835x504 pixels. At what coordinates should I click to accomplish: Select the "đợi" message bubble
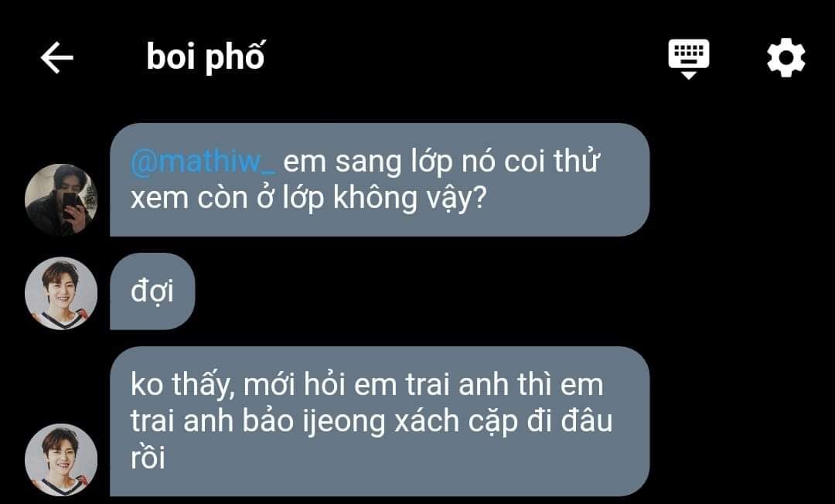pos(152,291)
